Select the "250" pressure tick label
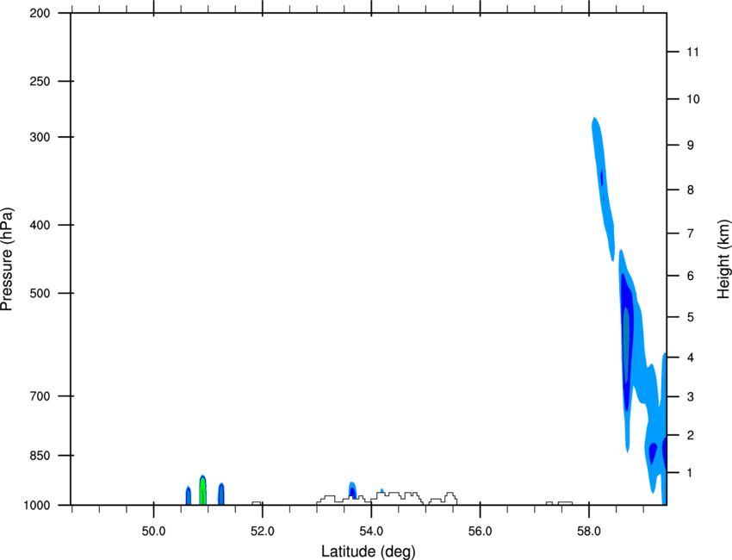This screenshot has height=560, width=732. [x=40, y=82]
